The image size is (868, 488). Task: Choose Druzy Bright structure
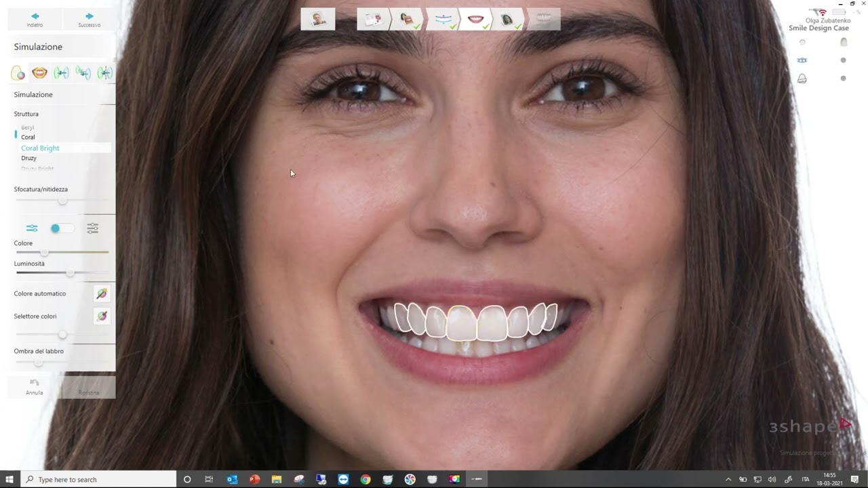37,168
